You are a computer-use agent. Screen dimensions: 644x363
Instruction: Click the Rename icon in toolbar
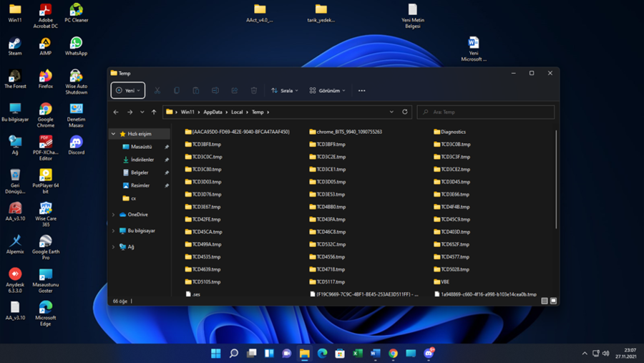(x=215, y=91)
